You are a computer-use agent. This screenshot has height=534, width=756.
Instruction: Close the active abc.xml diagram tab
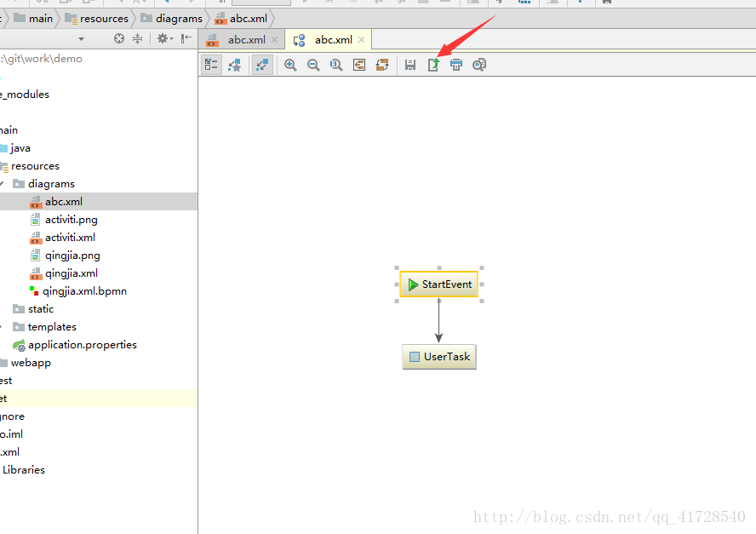tap(361, 39)
